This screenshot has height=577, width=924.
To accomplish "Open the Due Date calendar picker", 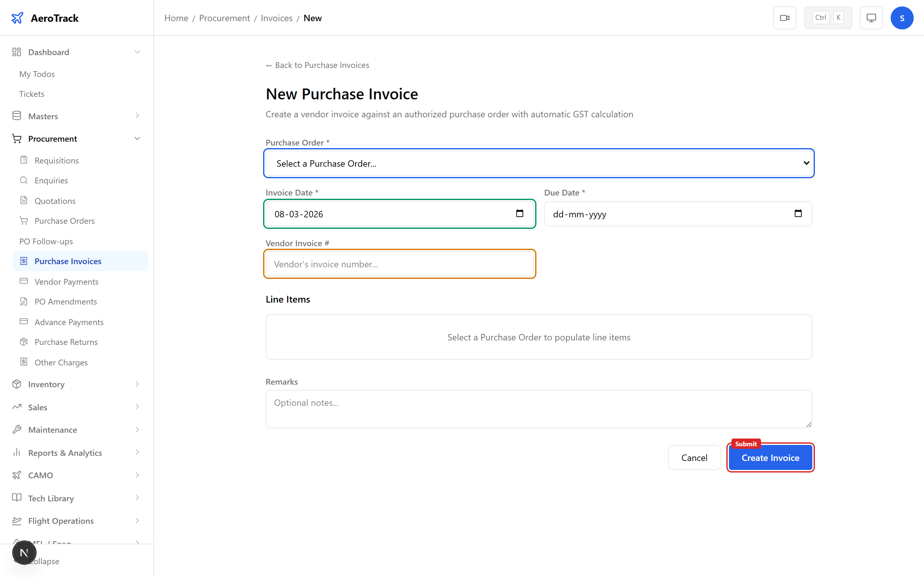I will (798, 214).
